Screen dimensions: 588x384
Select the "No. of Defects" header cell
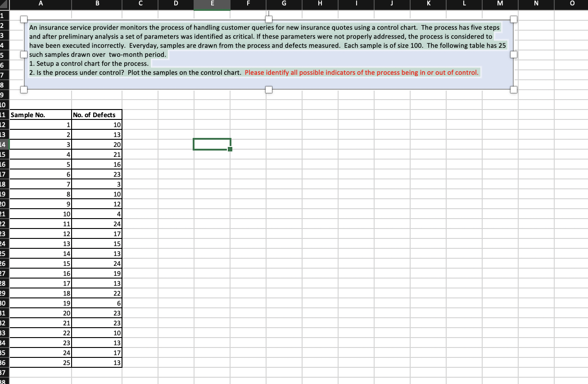click(97, 115)
